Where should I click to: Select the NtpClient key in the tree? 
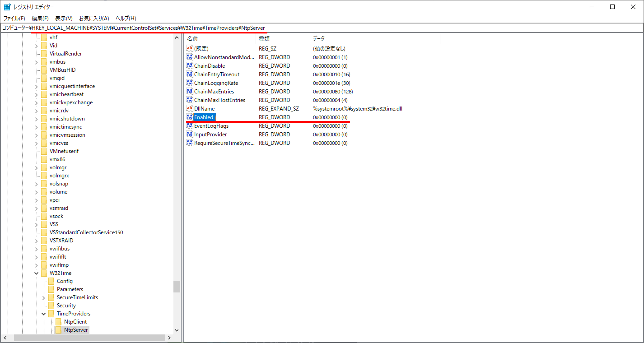point(76,321)
